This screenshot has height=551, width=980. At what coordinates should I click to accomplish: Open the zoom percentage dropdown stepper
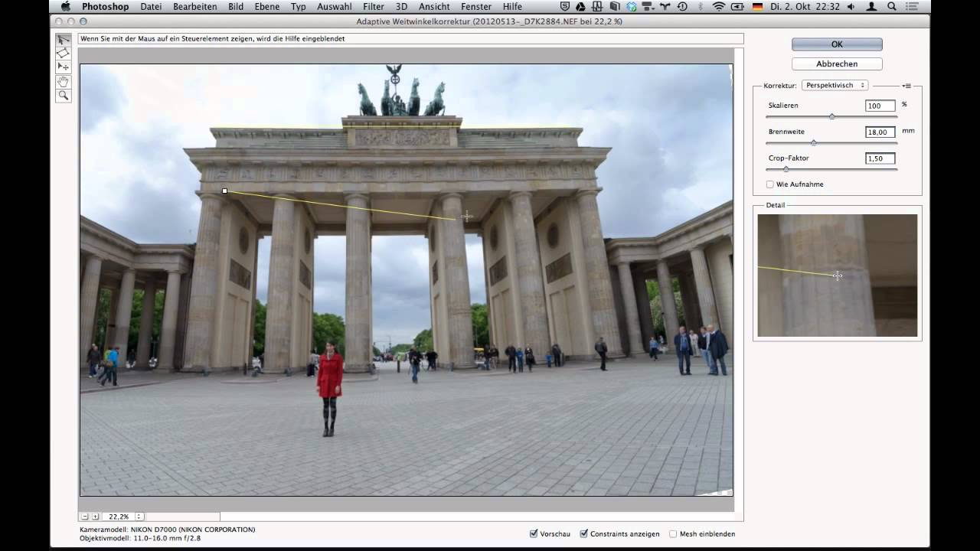tap(139, 517)
